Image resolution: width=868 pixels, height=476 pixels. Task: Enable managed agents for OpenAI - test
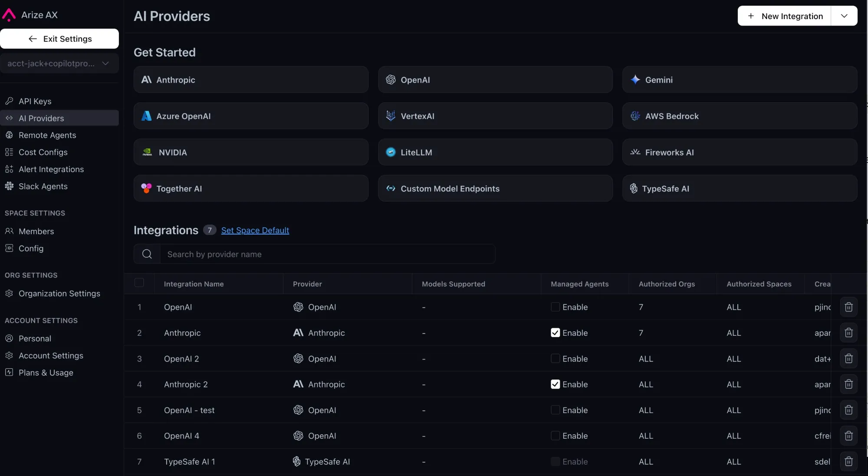tap(555, 410)
